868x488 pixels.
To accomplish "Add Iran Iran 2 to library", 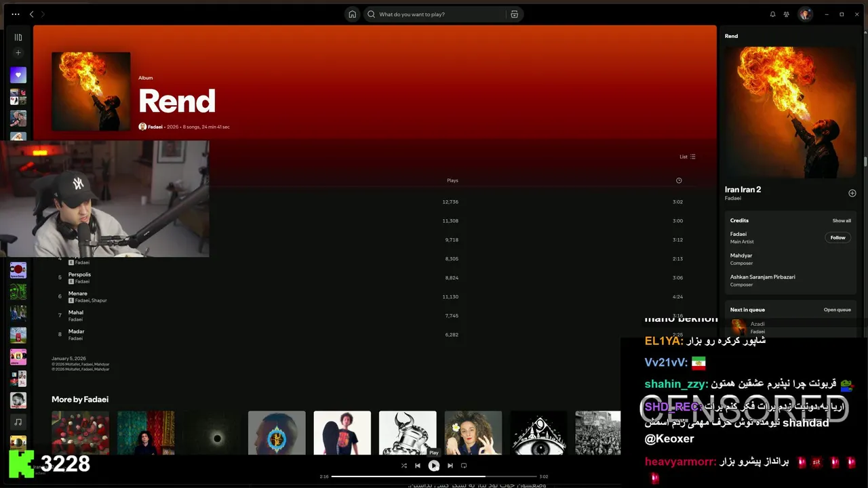I will click(852, 193).
